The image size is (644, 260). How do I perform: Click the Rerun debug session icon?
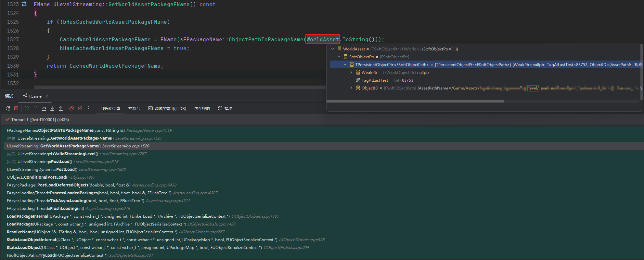click(8, 108)
